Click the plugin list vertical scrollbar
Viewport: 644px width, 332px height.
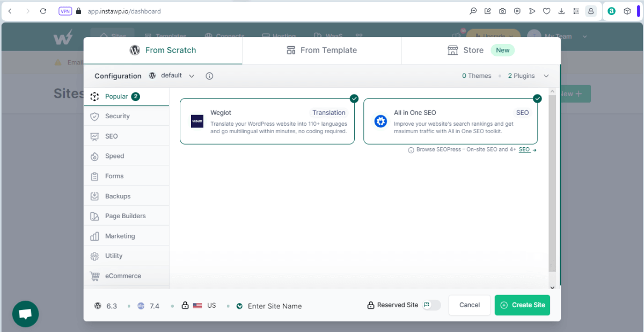point(552,184)
